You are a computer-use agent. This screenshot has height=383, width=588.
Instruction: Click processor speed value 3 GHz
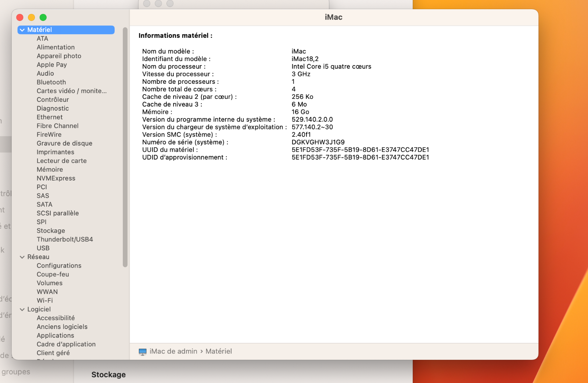pos(301,74)
